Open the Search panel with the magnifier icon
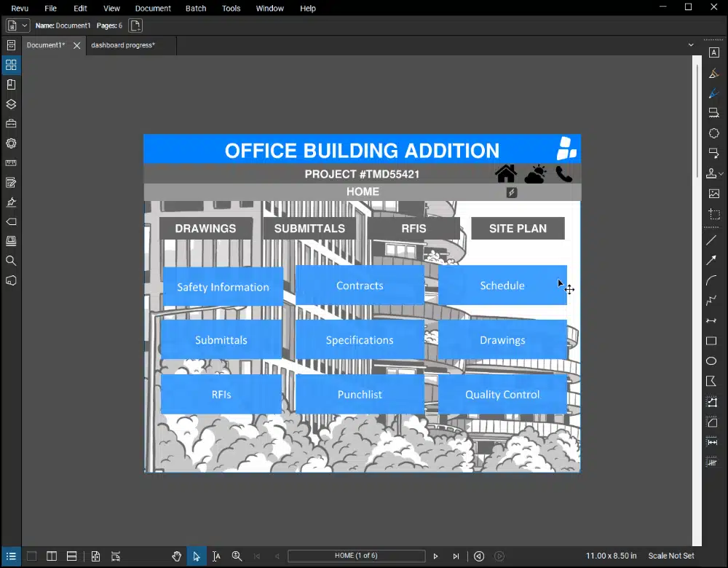The image size is (728, 568). coord(11,260)
